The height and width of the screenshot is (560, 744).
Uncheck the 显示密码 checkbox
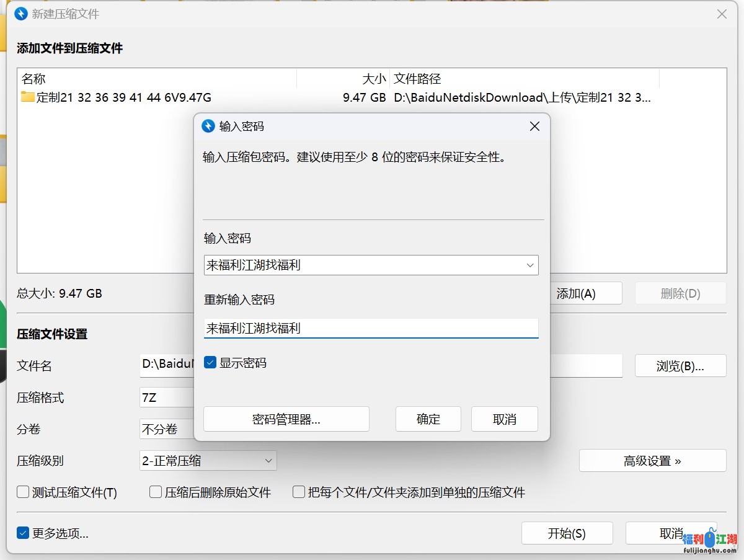click(x=211, y=363)
